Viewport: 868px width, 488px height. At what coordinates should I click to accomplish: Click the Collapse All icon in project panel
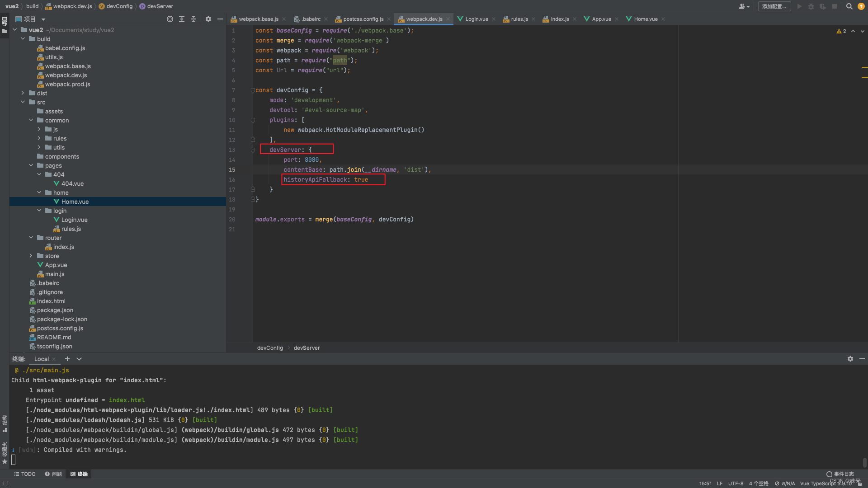[x=193, y=19]
